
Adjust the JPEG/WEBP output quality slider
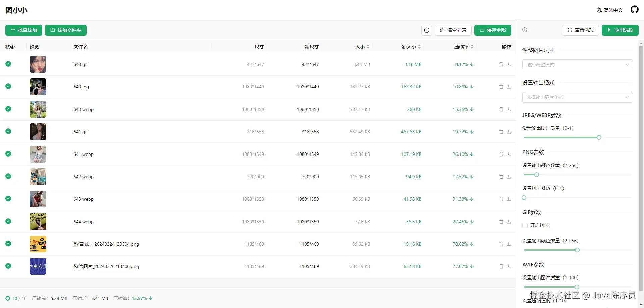(599, 137)
